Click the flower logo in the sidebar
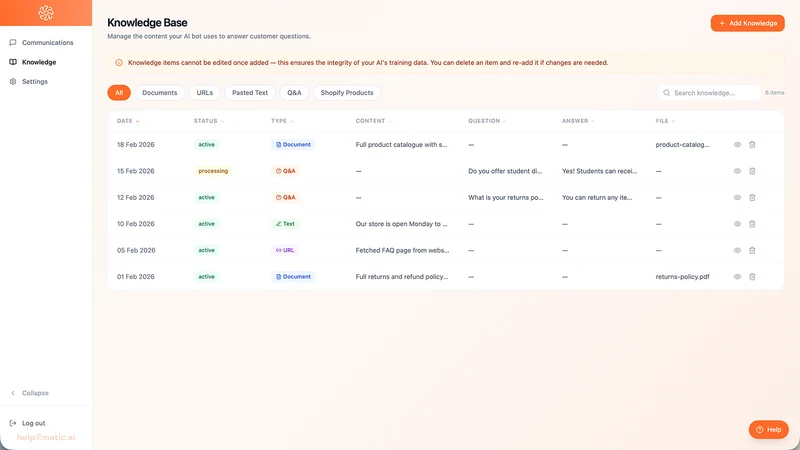The height and width of the screenshot is (450, 800). coord(46,13)
